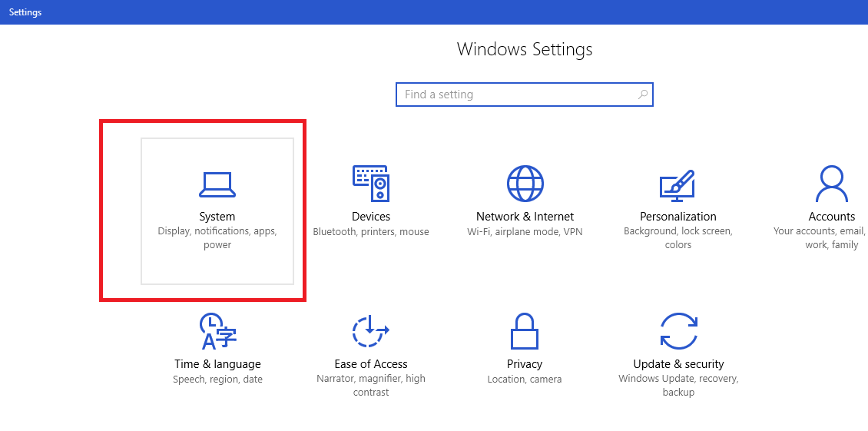This screenshot has width=868, height=431.
Task: Open Time & language via the clock icon
Action: tap(217, 331)
